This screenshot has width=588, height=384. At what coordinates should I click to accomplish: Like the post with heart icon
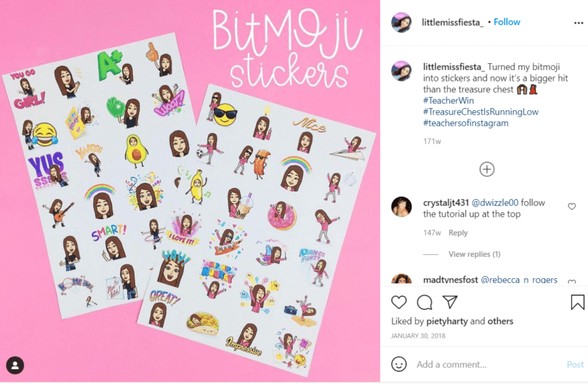click(398, 302)
